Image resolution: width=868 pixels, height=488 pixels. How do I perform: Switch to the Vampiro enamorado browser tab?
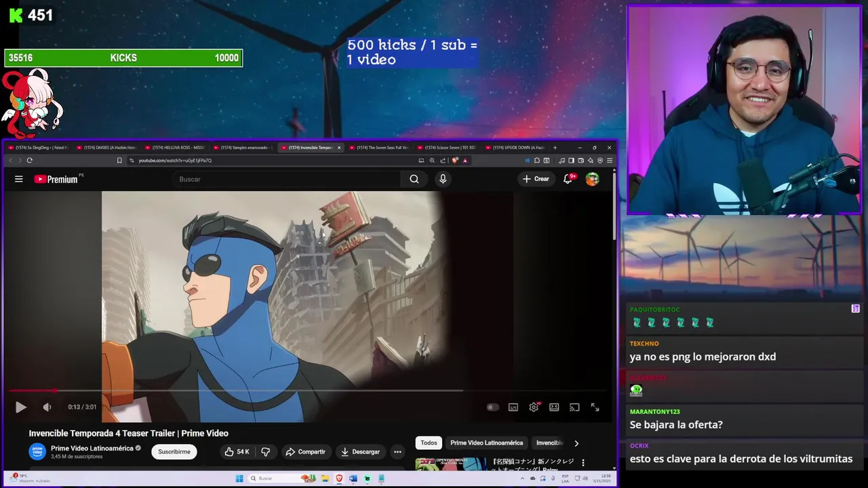(243, 147)
